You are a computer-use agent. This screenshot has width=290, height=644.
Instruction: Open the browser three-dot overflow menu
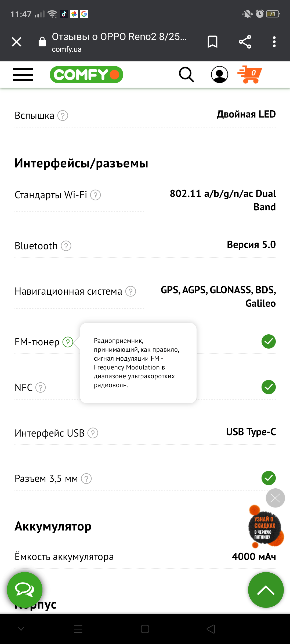point(274,42)
